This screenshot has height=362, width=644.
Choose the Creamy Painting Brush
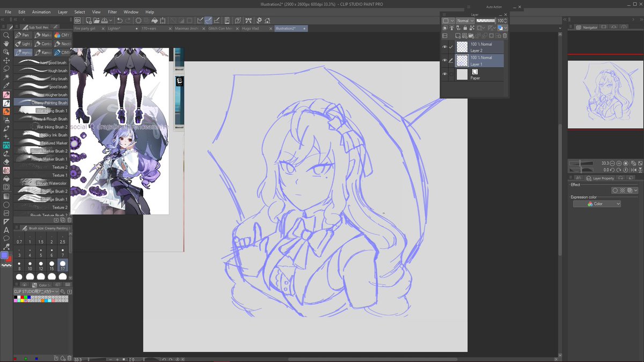(41, 102)
